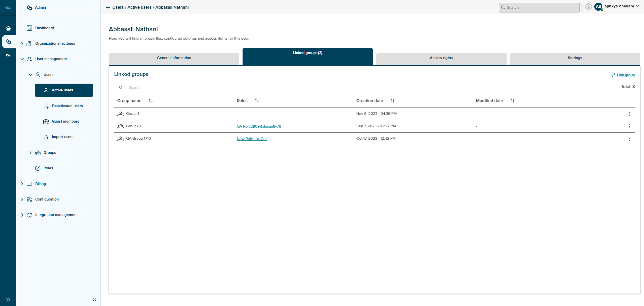The height and width of the screenshot is (306, 644).
Task: Open QA Role2809Rolesanity79 role link
Action: point(259,126)
